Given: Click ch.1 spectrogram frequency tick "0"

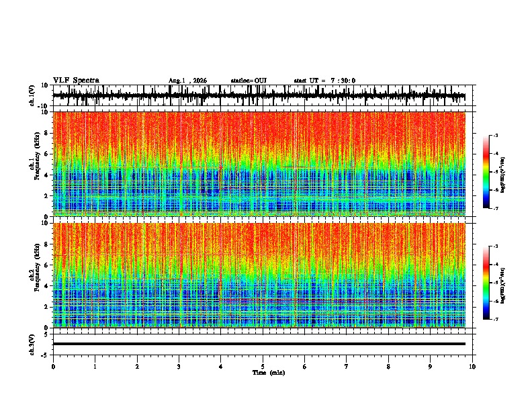Looking at the screenshot, I should [48, 217].
